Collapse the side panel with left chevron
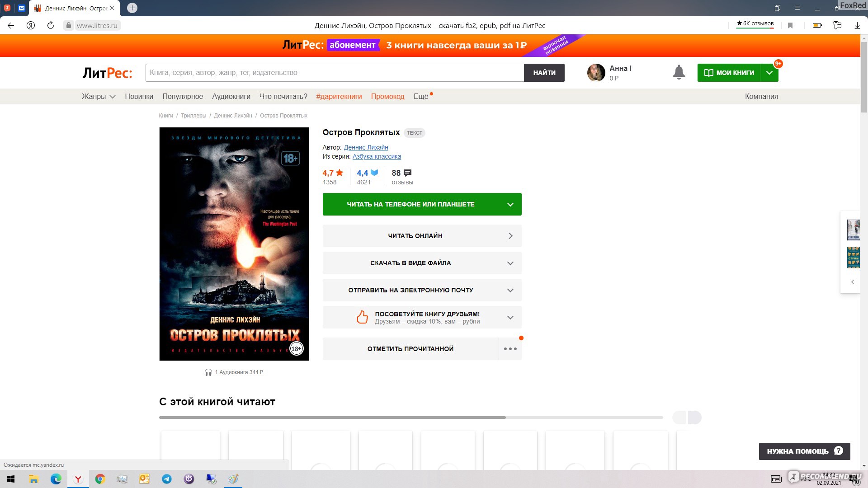 (853, 282)
